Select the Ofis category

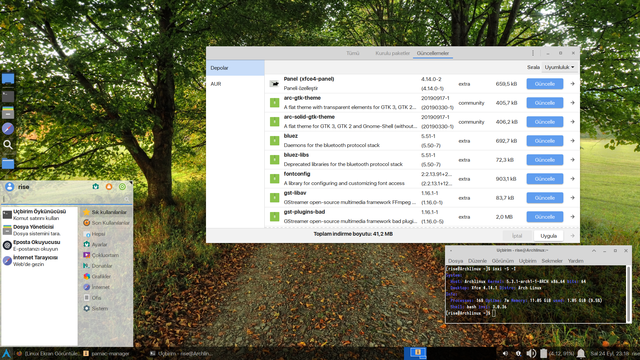point(106,298)
